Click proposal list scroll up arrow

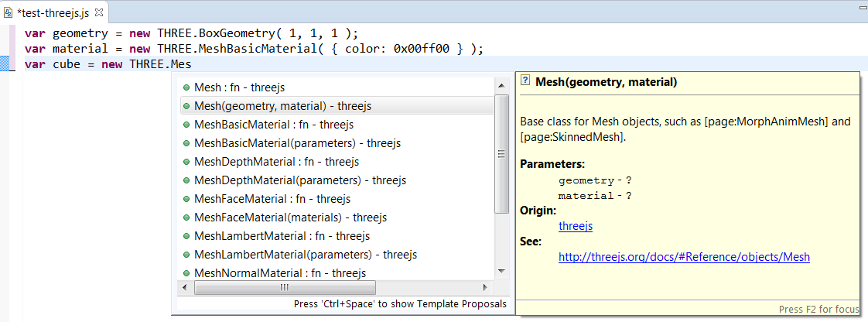(x=501, y=85)
